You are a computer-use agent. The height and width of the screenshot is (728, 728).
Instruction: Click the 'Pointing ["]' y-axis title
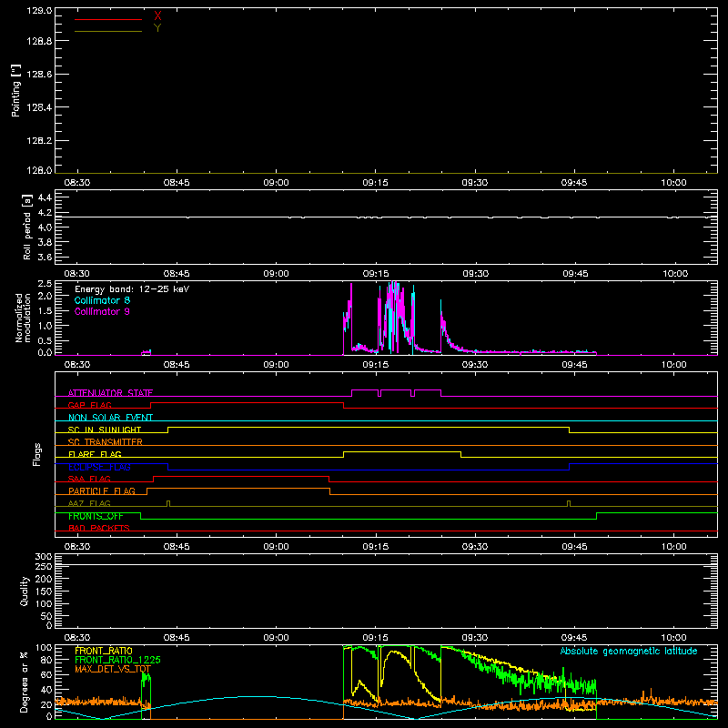tap(15, 90)
